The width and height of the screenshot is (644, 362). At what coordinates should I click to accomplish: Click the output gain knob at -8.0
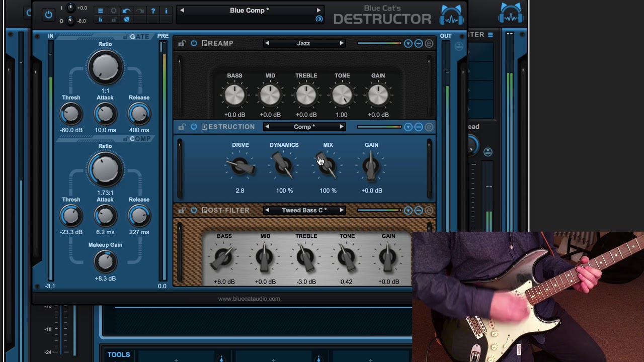pyautogui.click(x=70, y=21)
